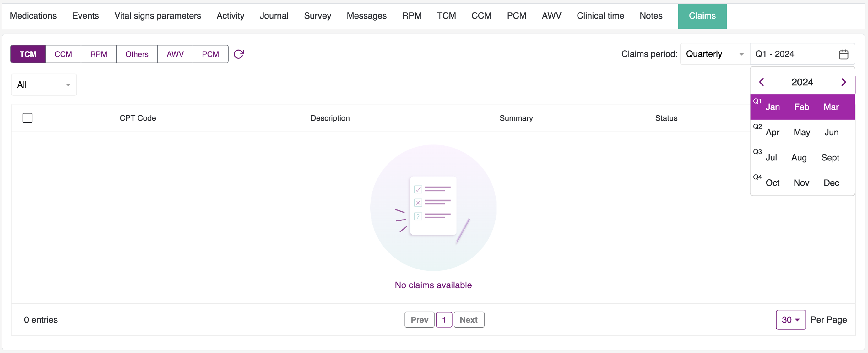This screenshot has height=353, width=868.
Task: Open the 30 per page dropdown
Action: click(x=790, y=320)
